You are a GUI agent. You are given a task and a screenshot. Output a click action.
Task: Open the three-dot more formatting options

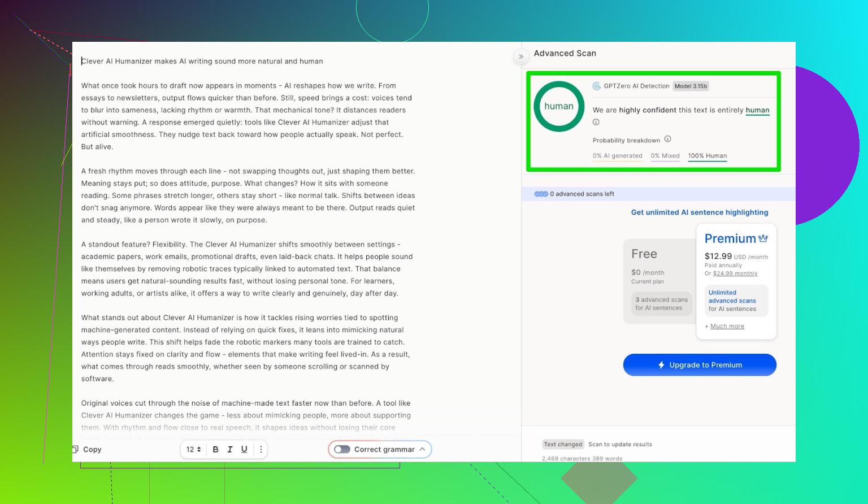(261, 449)
